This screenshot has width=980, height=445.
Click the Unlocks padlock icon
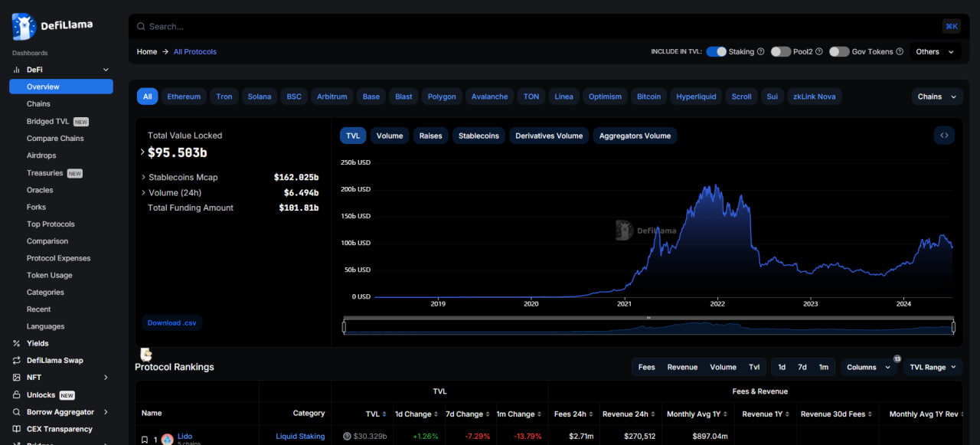click(17, 395)
